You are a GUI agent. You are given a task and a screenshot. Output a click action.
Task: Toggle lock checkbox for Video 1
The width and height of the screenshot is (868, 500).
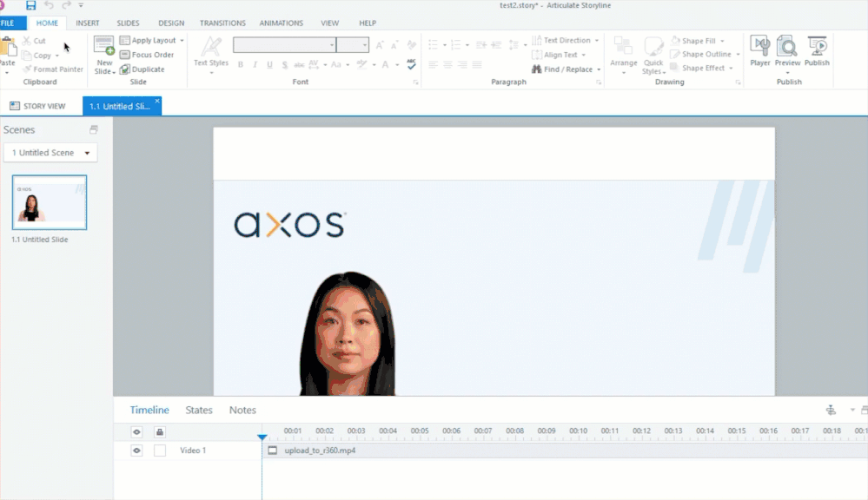pyautogui.click(x=160, y=451)
